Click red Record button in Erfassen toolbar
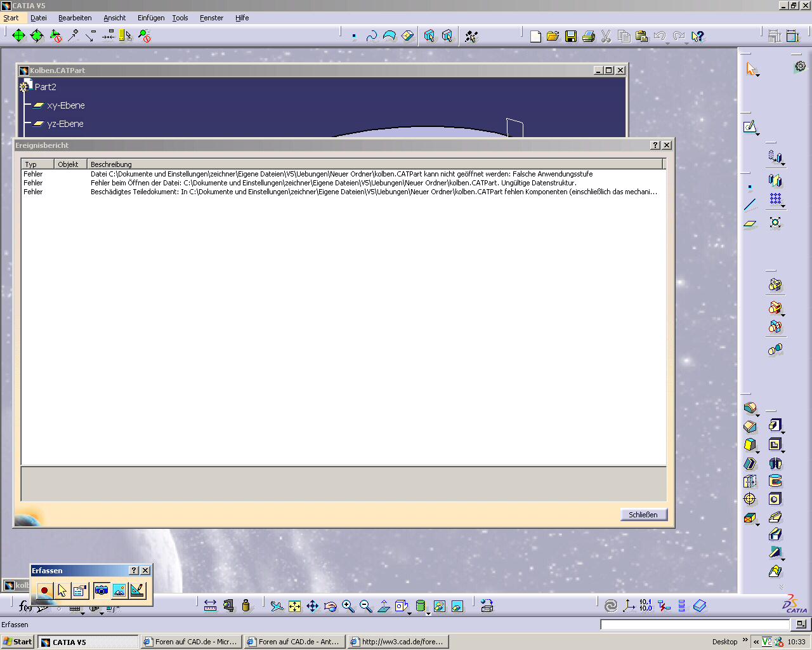 (x=44, y=590)
